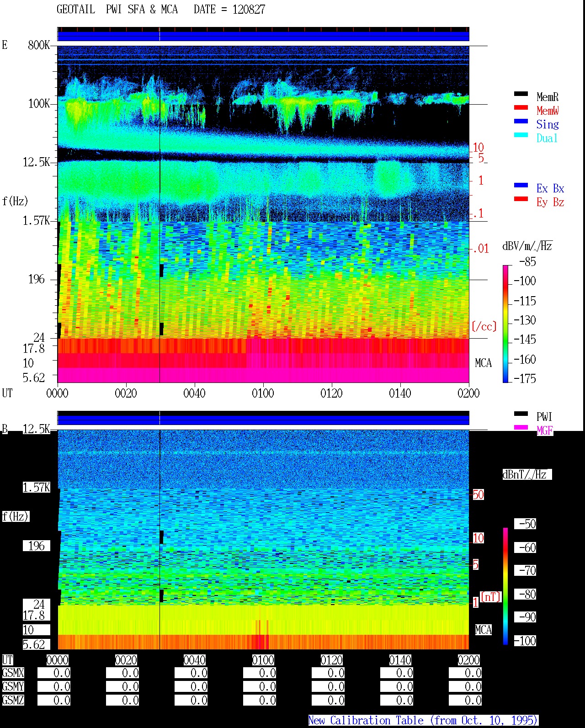Click the GSMY row label
Viewport: 585px width, 728px height.
tap(13, 686)
